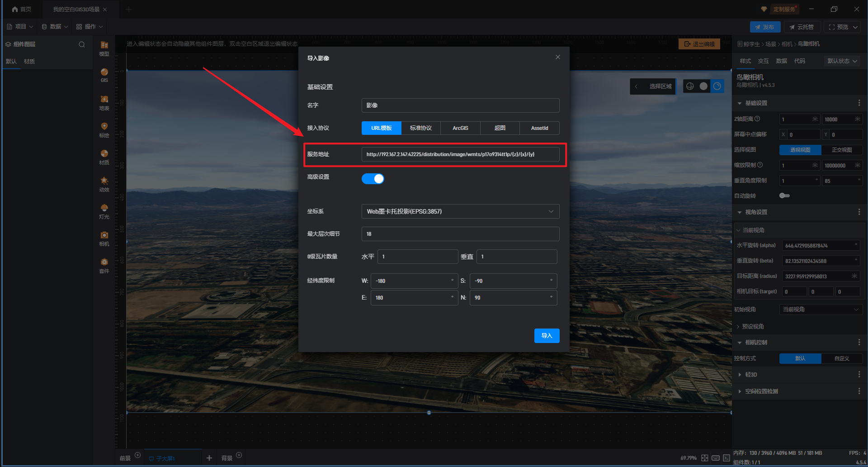Expand the 轻3D section
The image size is (868, 467).
pyautogui.click(x=751, y=375)
